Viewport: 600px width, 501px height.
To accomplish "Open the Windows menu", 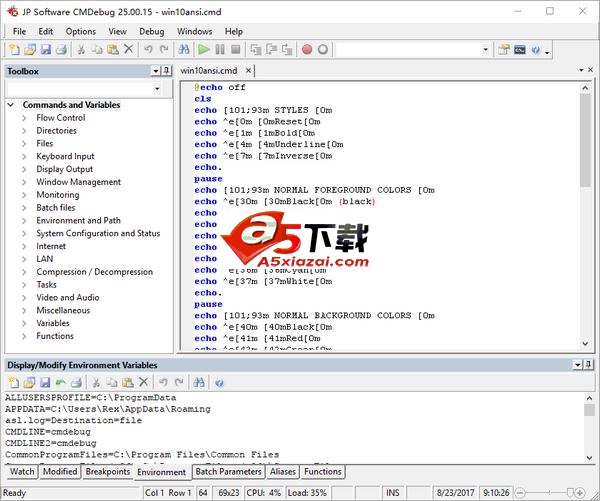I will [194, 31].
